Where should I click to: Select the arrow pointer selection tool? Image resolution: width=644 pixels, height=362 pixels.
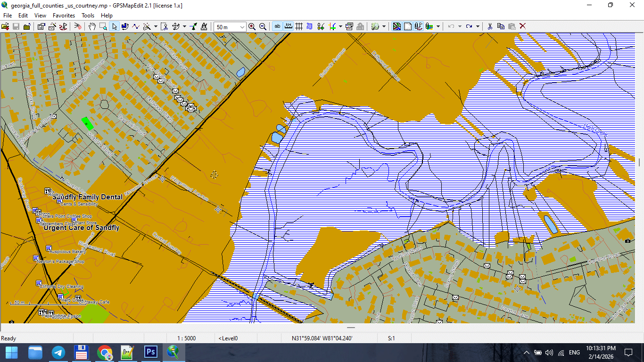(x=114, y=26)
